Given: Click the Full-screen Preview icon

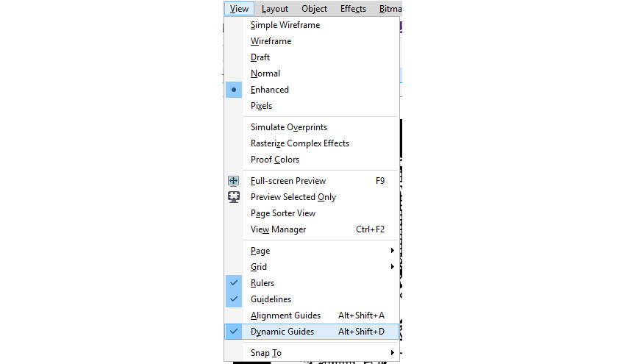Looking at the screenshot, I should click(234, 181).
